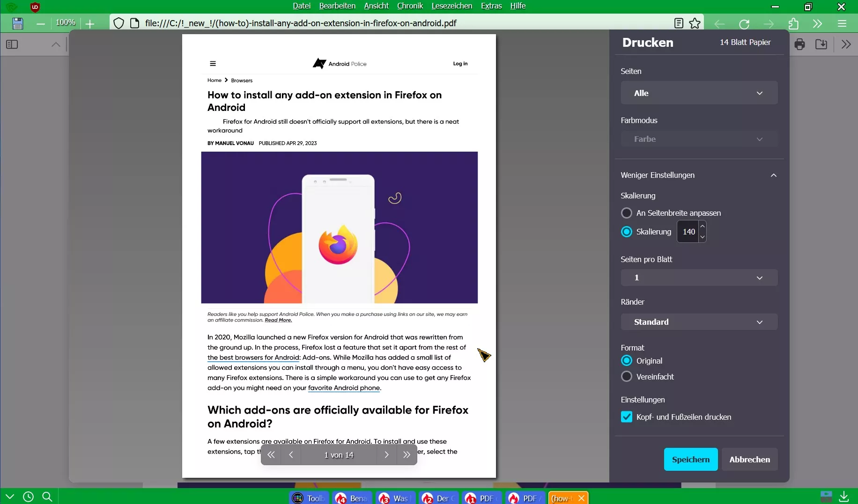Image resolution: width=858 pixels, height=504 pixels.
Task: Open the 'Seiten' dropdown showing Alle
Action: [x=699, y=93]
